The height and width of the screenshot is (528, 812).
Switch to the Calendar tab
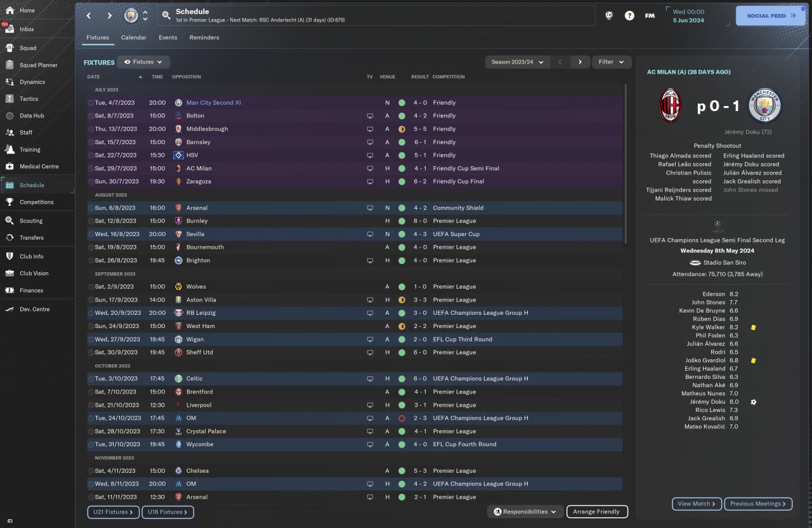(133, 37)
